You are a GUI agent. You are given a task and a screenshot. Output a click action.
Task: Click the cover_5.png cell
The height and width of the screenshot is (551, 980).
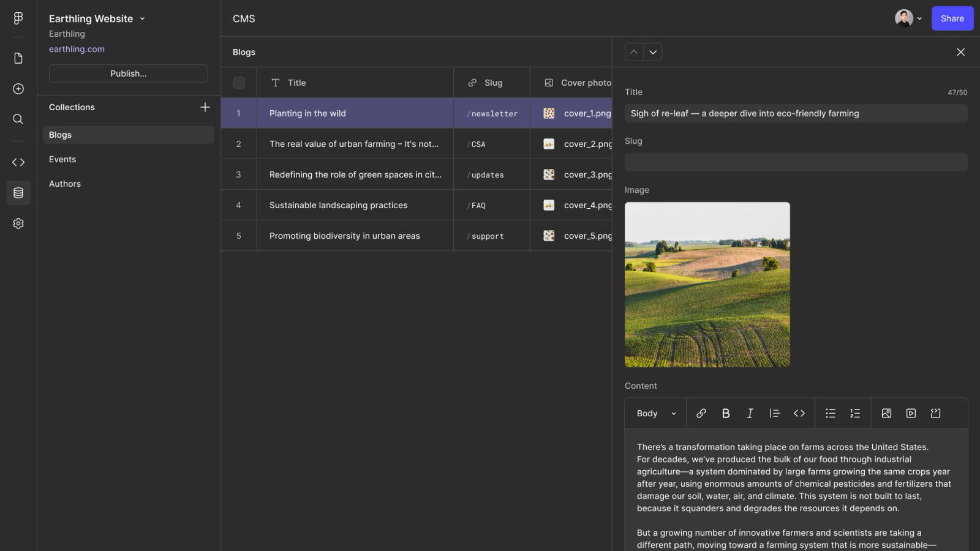(x=571, y=236)
